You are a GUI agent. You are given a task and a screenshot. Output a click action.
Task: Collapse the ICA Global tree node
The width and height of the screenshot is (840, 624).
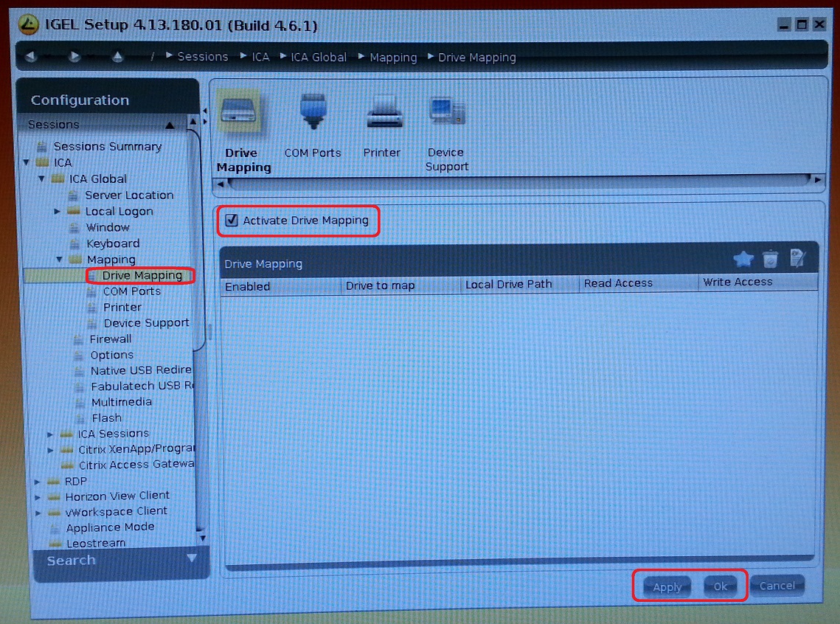coord(41,178)
